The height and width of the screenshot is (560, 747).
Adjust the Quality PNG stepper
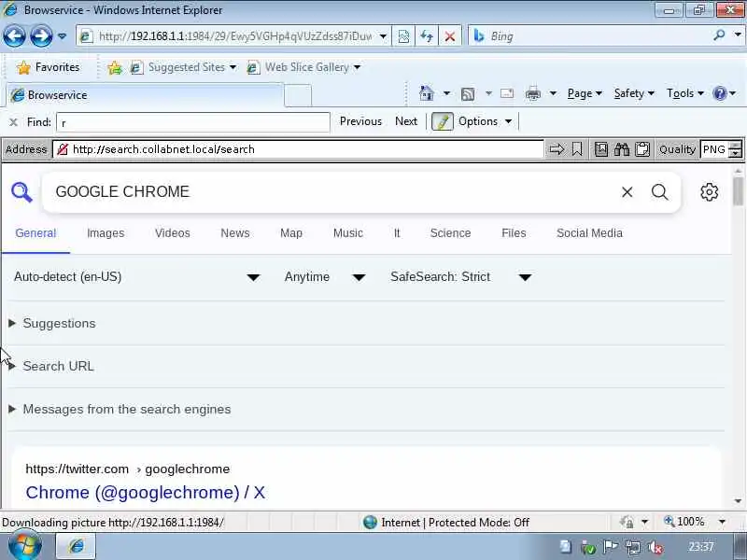(x=736, y=149)
